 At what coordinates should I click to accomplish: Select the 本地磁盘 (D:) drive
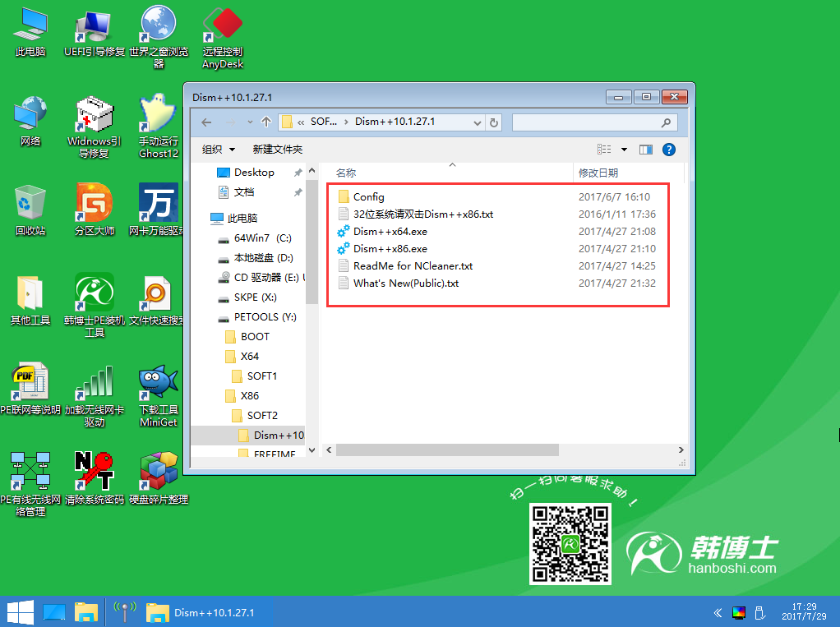tap(264, 257)
